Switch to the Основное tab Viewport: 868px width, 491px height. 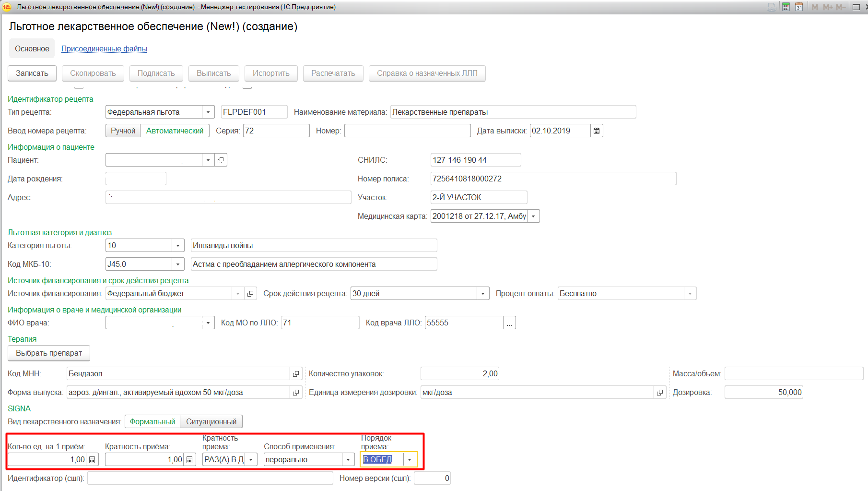click(x=32, y=48)
